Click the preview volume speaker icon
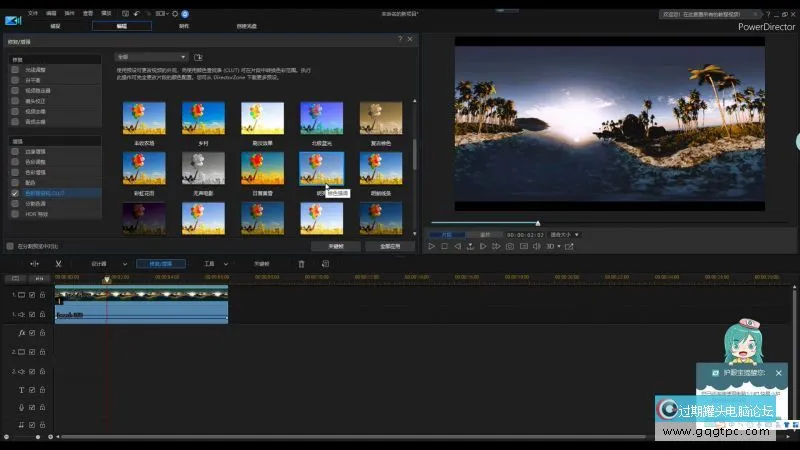The height and width of the screenshot is (450, 800). pos(537,246)
